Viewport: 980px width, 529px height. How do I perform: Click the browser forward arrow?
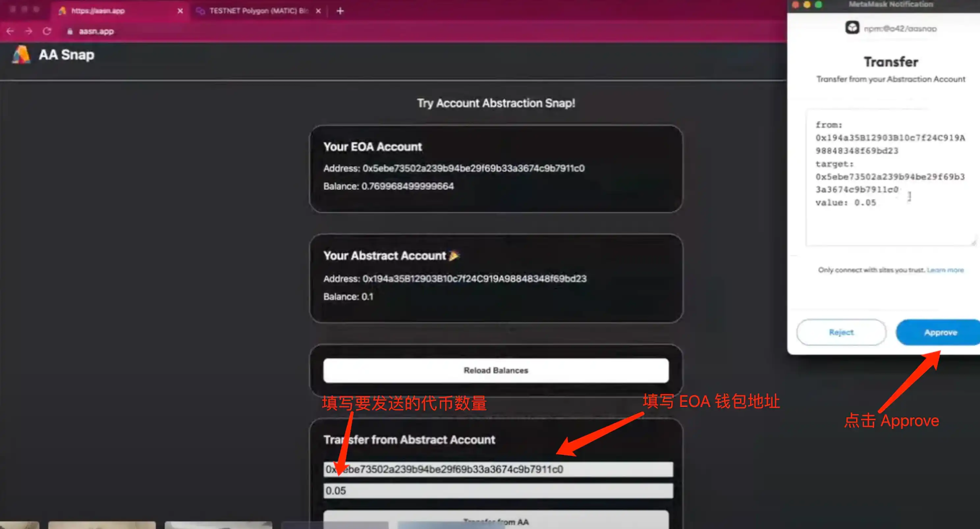(x=29, y=31)
